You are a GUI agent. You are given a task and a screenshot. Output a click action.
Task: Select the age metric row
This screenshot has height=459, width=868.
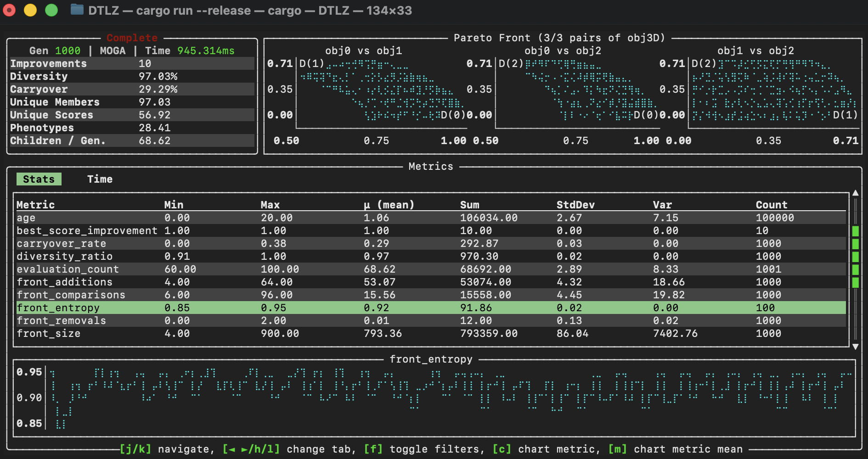coord(26,218)
